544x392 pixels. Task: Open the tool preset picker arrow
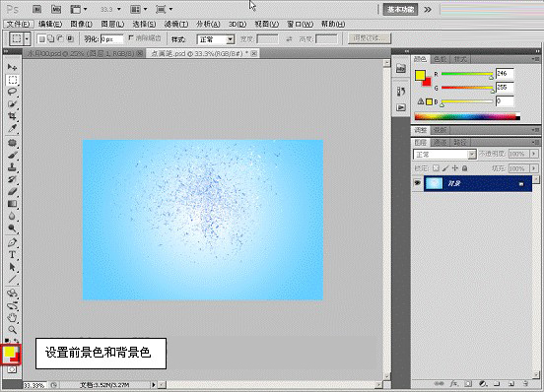27,38
